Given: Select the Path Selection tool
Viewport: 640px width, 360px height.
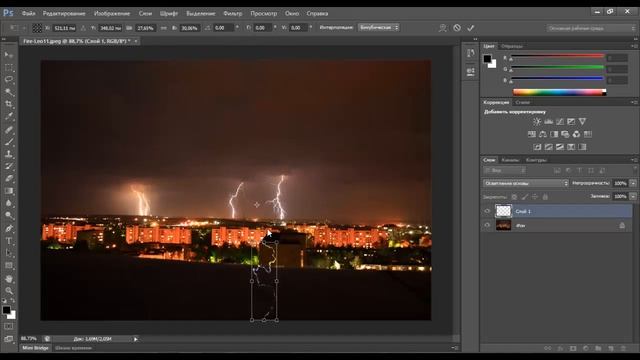Looking at the screenshot, I should coord(9,253).
